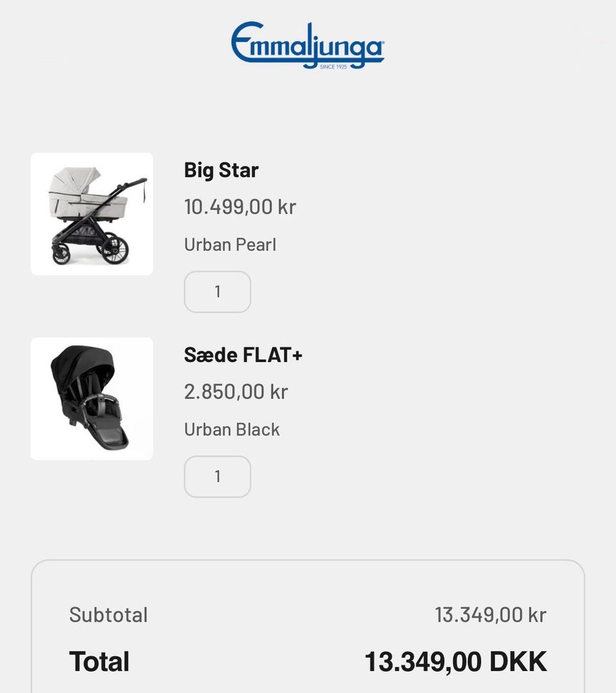
Task: Click the Subtotal label
Action: [x=108, y=615]
